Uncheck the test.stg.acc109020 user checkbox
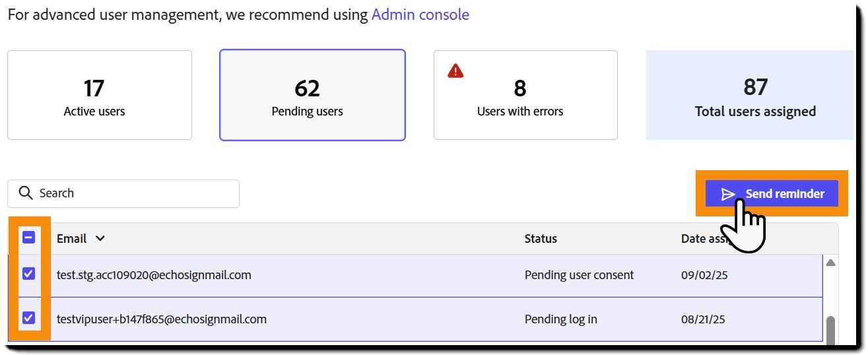This screenshot has height=355, width=868. (28, 273)
